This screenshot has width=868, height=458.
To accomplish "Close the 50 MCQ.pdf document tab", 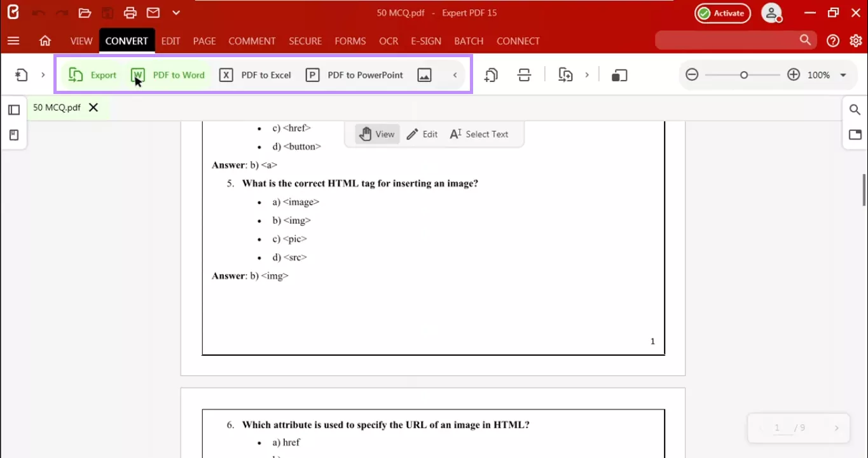I will pos(93,107).
